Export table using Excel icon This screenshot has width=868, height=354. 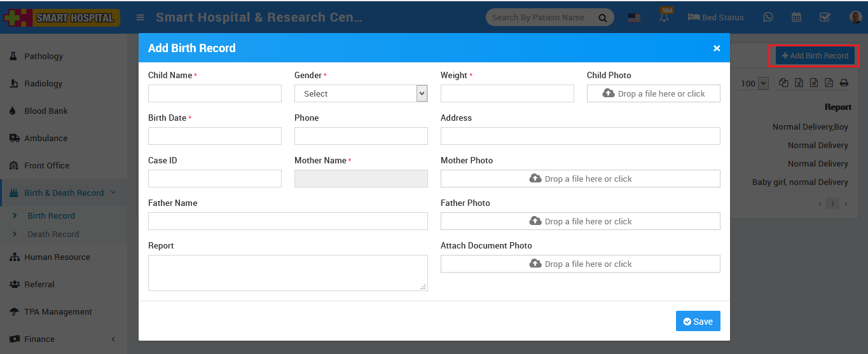pos(799,83)
